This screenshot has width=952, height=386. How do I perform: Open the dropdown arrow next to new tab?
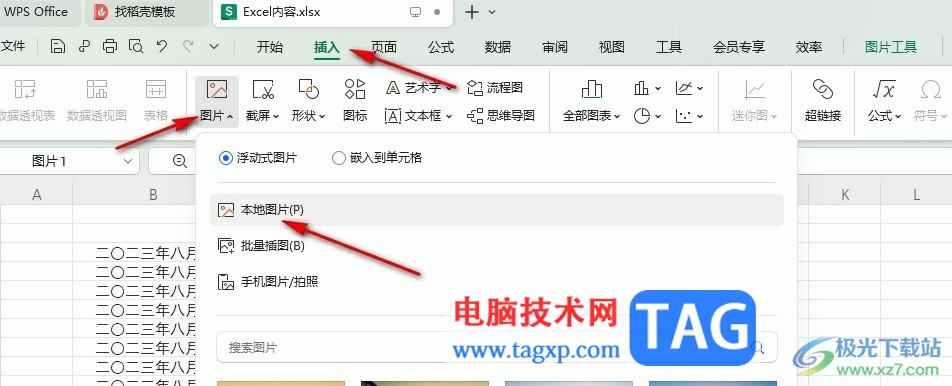[x=492, y=12]
